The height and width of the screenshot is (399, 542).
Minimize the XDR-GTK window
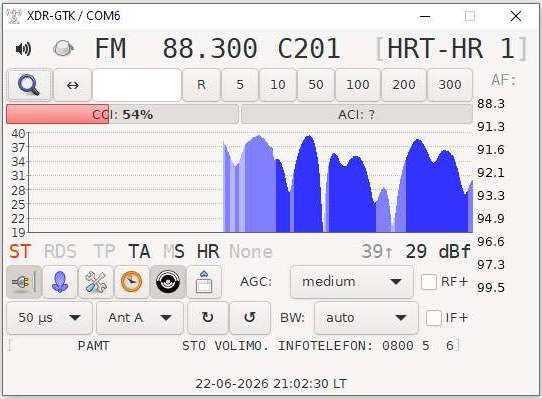pyautogui.click(x=425, y=16)
